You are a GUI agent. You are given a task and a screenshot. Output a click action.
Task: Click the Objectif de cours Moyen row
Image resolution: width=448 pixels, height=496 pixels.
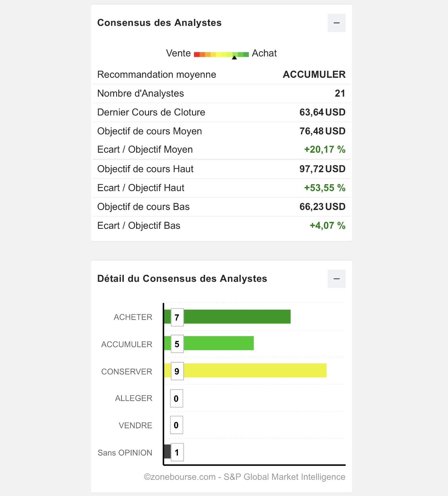221,131
